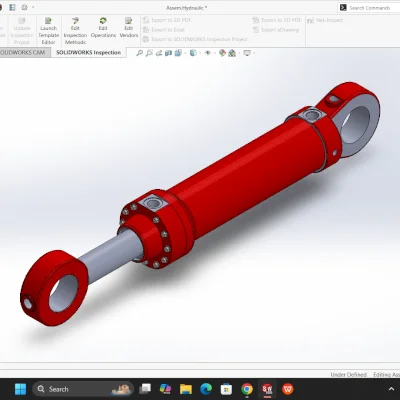Image resolution: width=400 pixels, height=400 pixels.
Task: Select the SOLIDWORKS Inspection tab
Action: coord(88,52)
